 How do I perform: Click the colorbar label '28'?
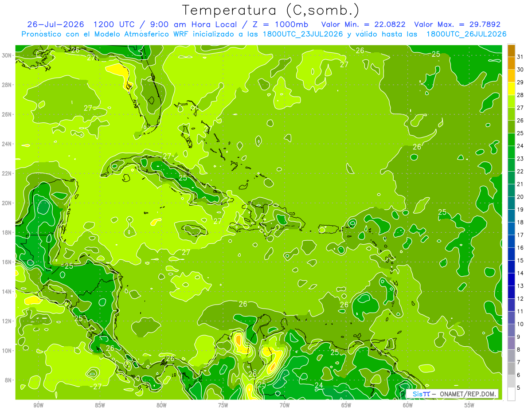pos(520,95)
